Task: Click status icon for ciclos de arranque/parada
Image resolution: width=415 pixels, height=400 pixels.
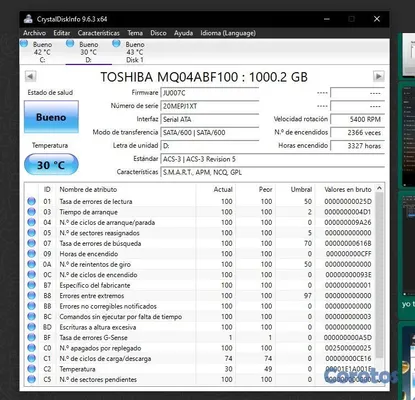Action: click(x=32, y=222)
